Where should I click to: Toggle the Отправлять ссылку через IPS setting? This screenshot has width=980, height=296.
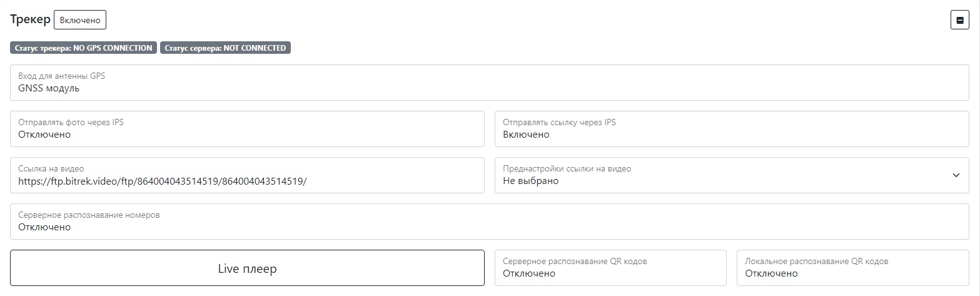click(x=731, y=129)
